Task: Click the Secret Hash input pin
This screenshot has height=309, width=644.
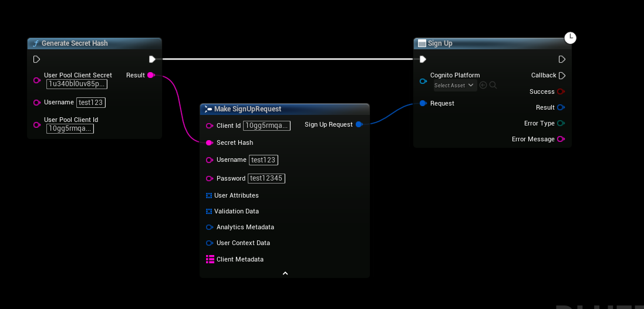Action: click(x=210, y=142)
